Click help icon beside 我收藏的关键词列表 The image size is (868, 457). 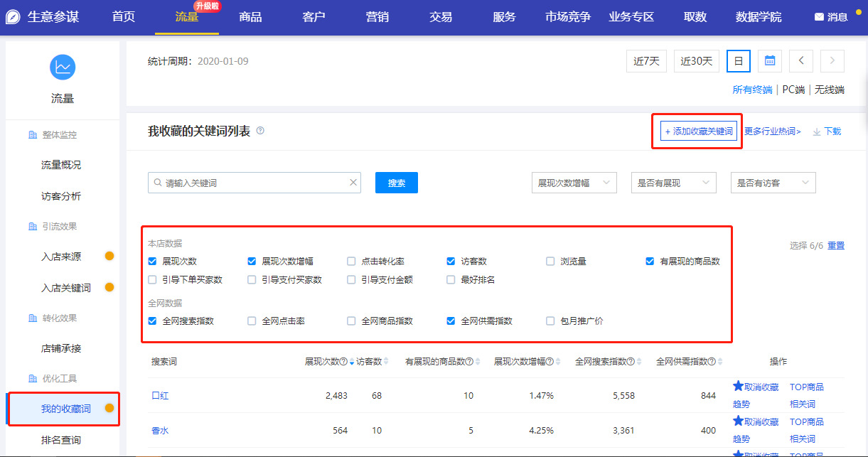point(260,131)
